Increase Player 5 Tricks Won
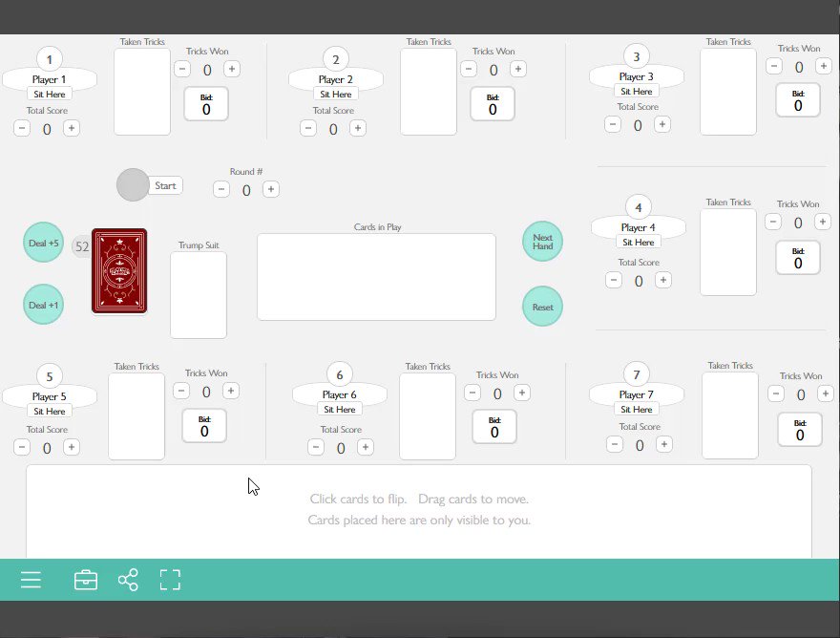Image resolution: width=840 pixels, height=638 pixels. click(231, 391)
